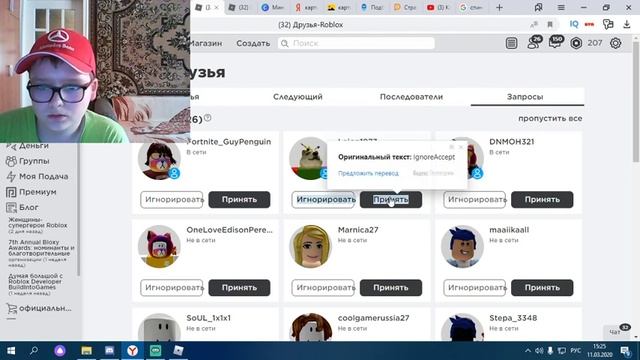The width and height of the screenshot is (640, 360).
Task: Accept Fortnite_GuyPenguin's friend request
Action: pyautogui.click(x=239, y=200)
